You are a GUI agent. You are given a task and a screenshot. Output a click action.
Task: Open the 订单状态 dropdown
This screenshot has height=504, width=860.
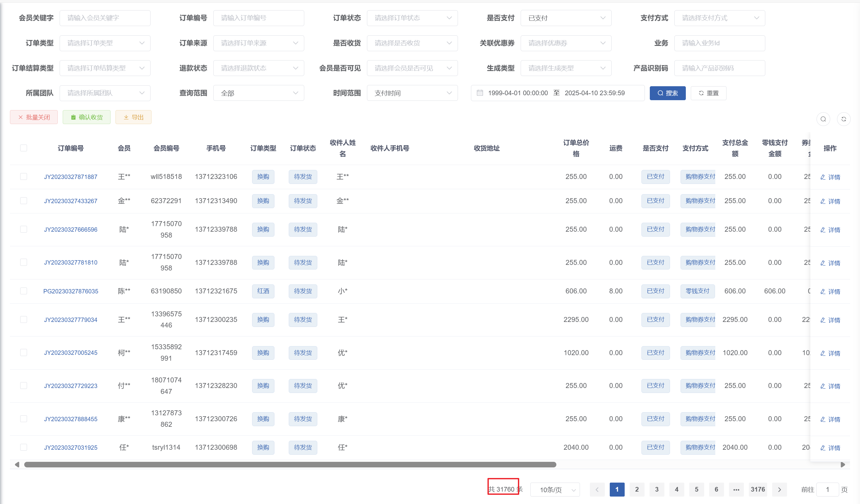[412, 18]
